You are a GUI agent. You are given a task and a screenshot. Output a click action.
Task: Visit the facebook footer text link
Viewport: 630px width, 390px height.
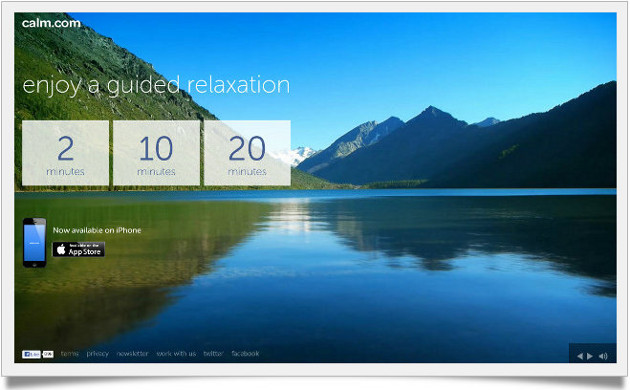[x=245, y=353]
